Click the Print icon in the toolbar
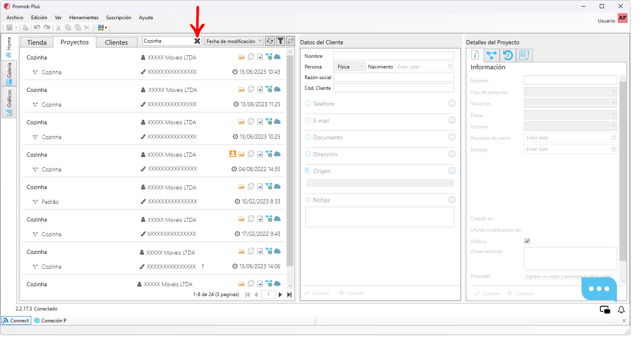 pyautogui.click(x=25, y=27)
